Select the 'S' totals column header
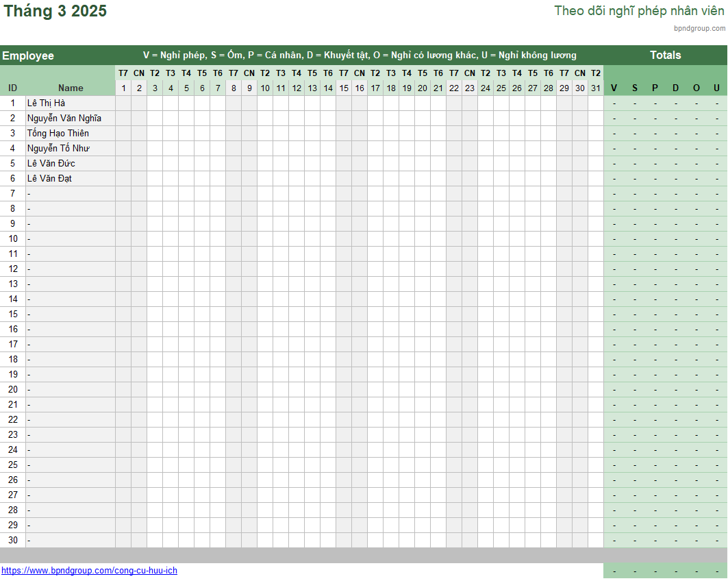Viewport: 728px width, 581px height. [634, 88]
